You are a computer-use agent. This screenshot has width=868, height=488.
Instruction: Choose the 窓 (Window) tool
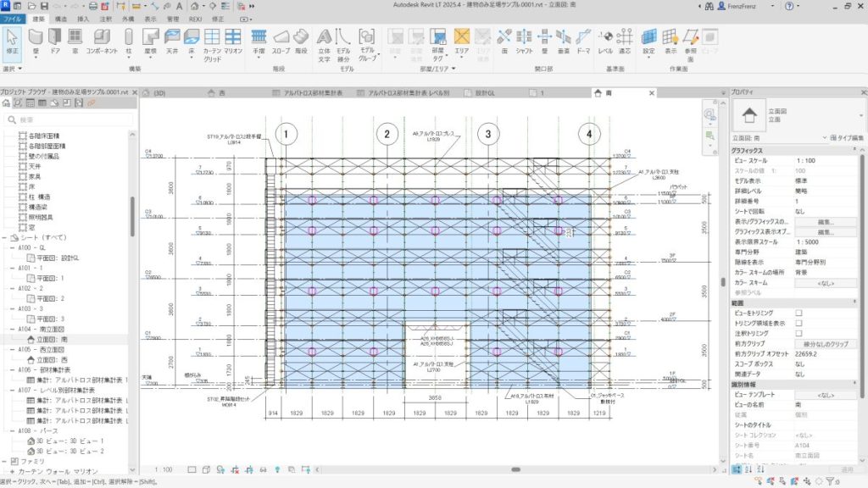coord(74,39)
